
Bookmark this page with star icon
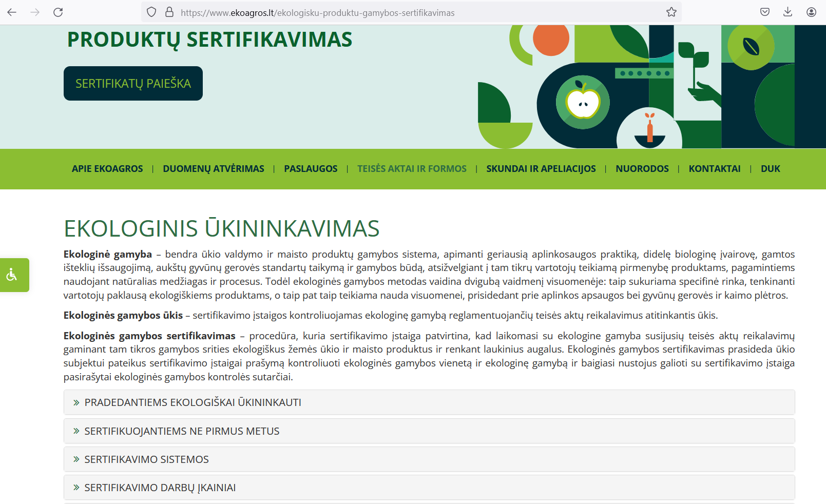click(671, 12)
